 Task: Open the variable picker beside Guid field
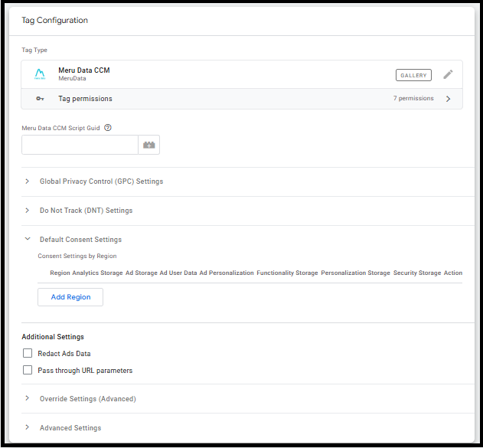tap(148, 145)
